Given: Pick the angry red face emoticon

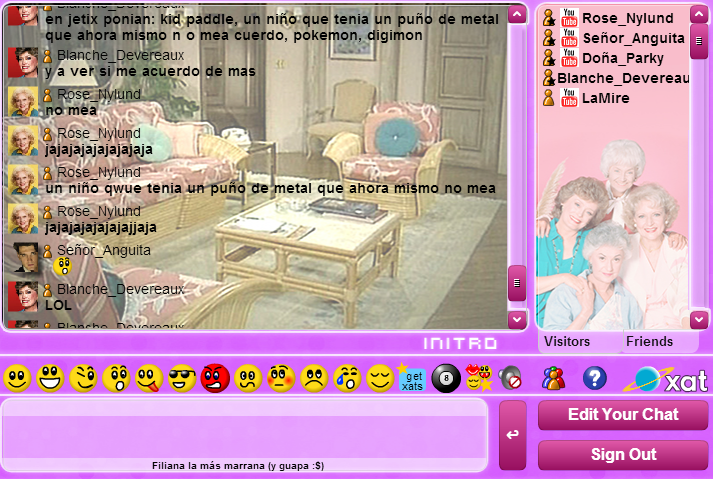Looking at the screenshot, I should pos(214,378).
